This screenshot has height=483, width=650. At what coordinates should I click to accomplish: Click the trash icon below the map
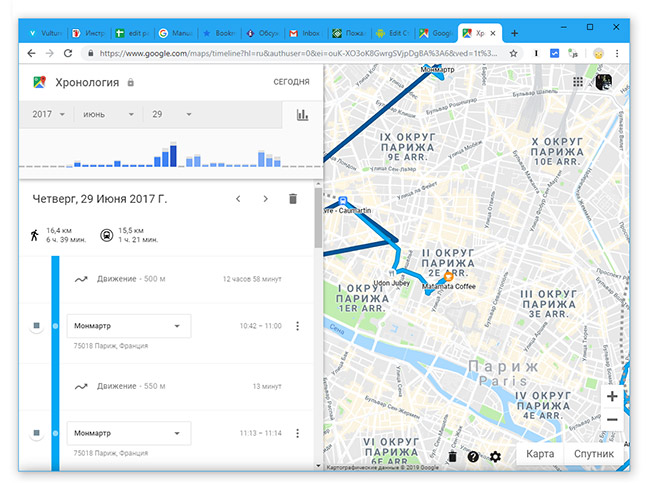[452, 457]
